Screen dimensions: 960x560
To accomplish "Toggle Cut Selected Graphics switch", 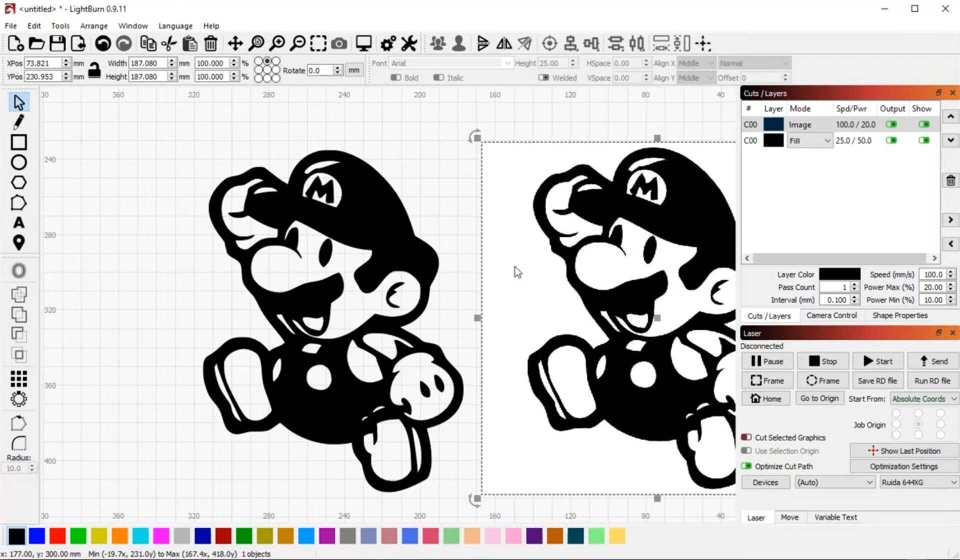I will point(746,437).
